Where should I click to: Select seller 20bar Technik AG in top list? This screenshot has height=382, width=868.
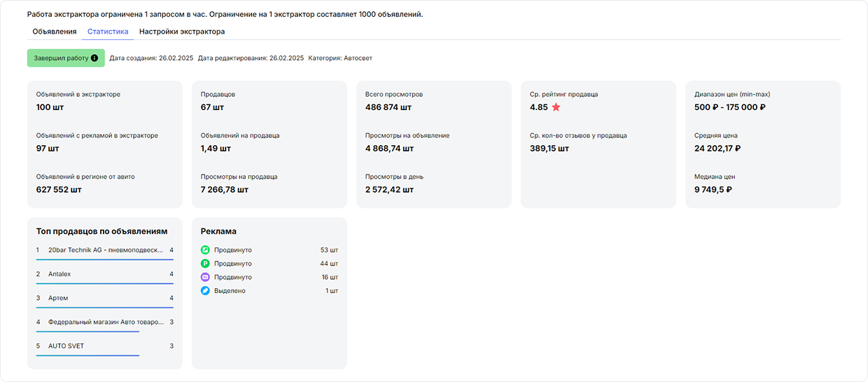105,250
